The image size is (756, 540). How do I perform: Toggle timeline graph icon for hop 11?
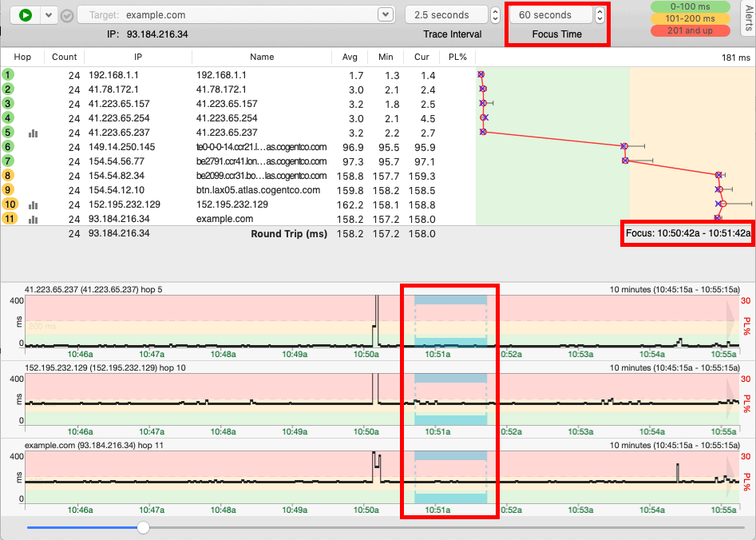click(33, 220)
